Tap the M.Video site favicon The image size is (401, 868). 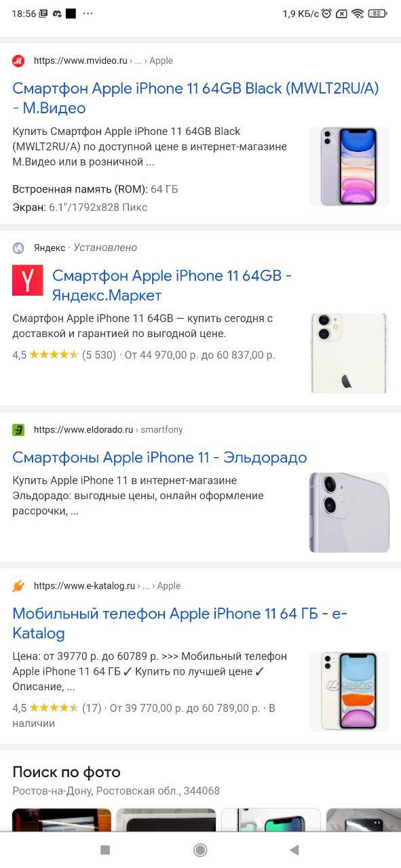(18, 60)
